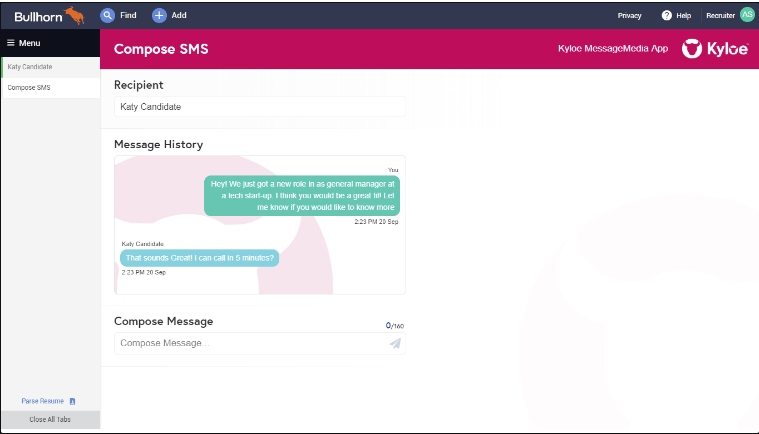This screenshot has height=434, width=759.
Task: Open the AS user avatar
Action: coord(746,15)
